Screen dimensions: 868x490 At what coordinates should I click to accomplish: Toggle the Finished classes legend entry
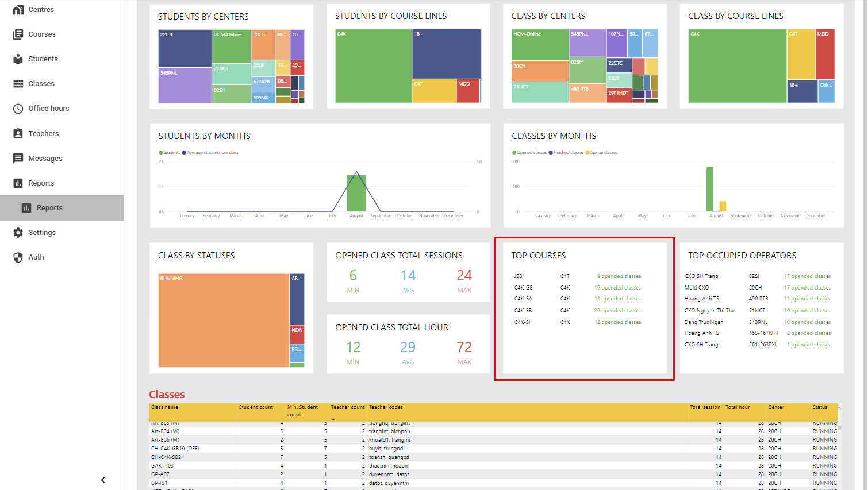[566, 153]
